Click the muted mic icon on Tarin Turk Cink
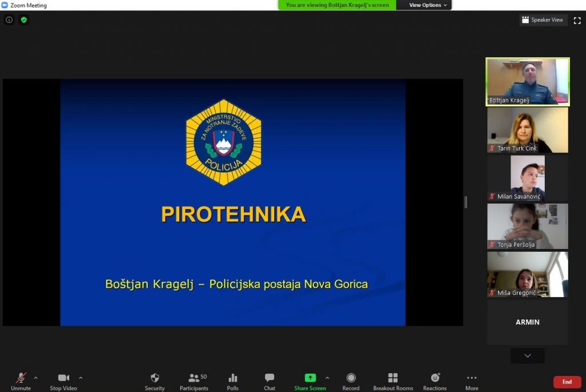This screenshot has height=392, width=586. pos(492,148)
